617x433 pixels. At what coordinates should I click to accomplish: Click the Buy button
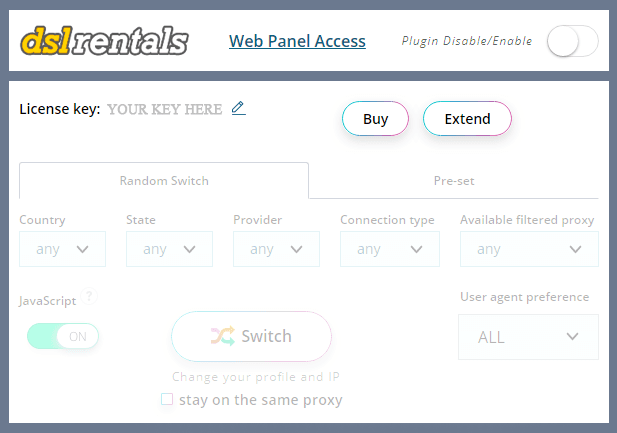point(375,118)
